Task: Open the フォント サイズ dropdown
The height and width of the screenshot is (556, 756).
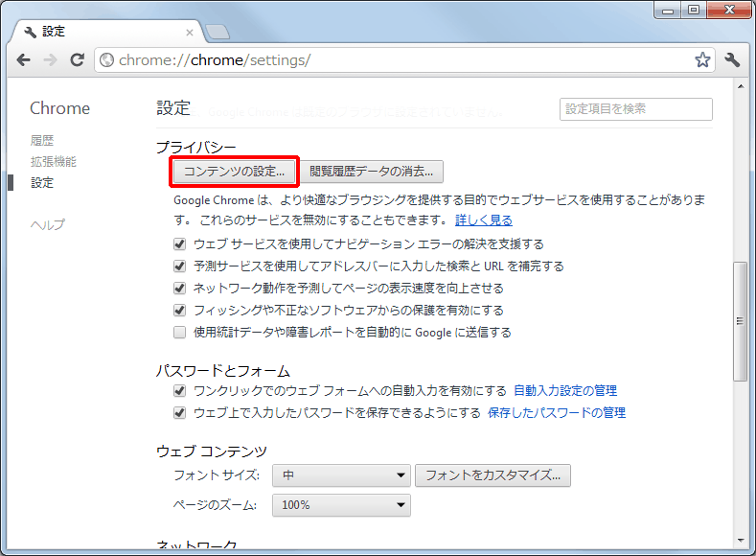Action: (341, 475)
